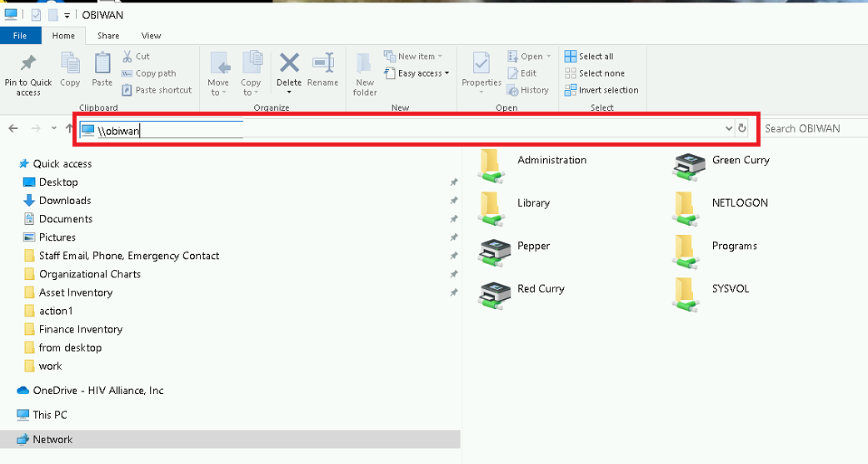Viewport: 868px width, 464px height.
Task: Select This PC in navigation pane
Action: point(42,414)
